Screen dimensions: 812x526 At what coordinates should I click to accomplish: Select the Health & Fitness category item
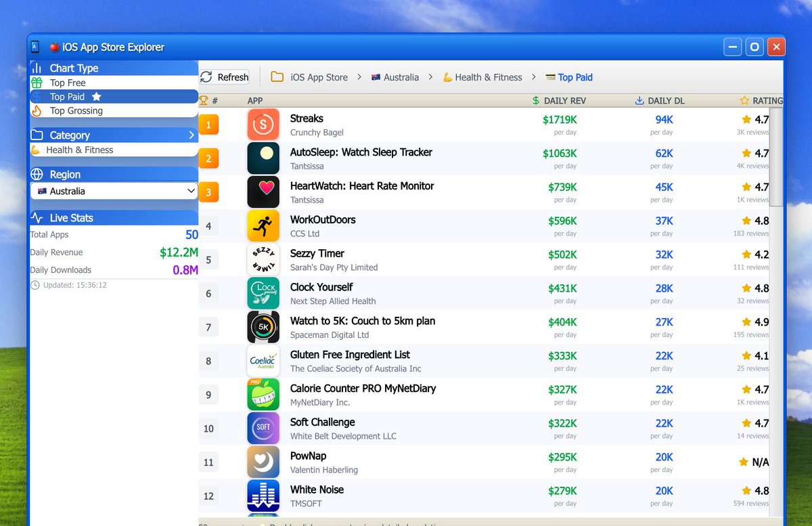(x=114, y=150)
